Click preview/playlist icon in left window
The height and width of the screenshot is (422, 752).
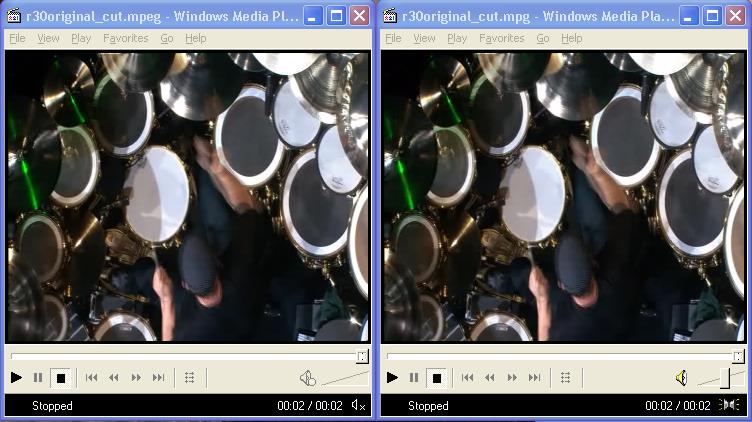coord(190,378)
